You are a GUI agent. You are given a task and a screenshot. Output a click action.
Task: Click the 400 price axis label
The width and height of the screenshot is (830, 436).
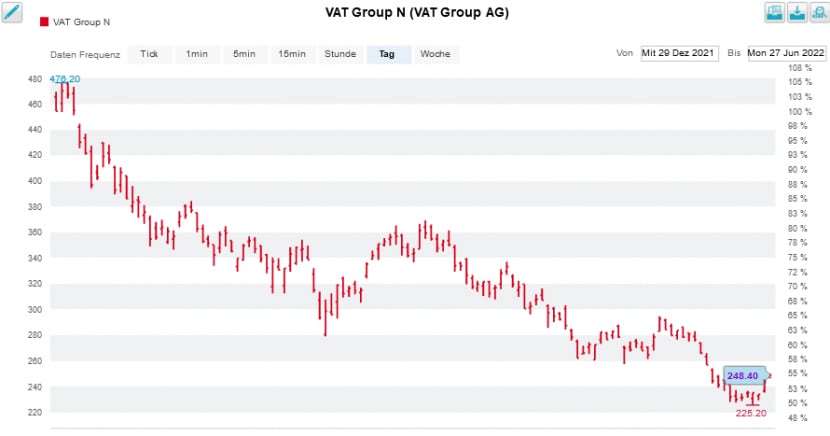coord(34,181)
